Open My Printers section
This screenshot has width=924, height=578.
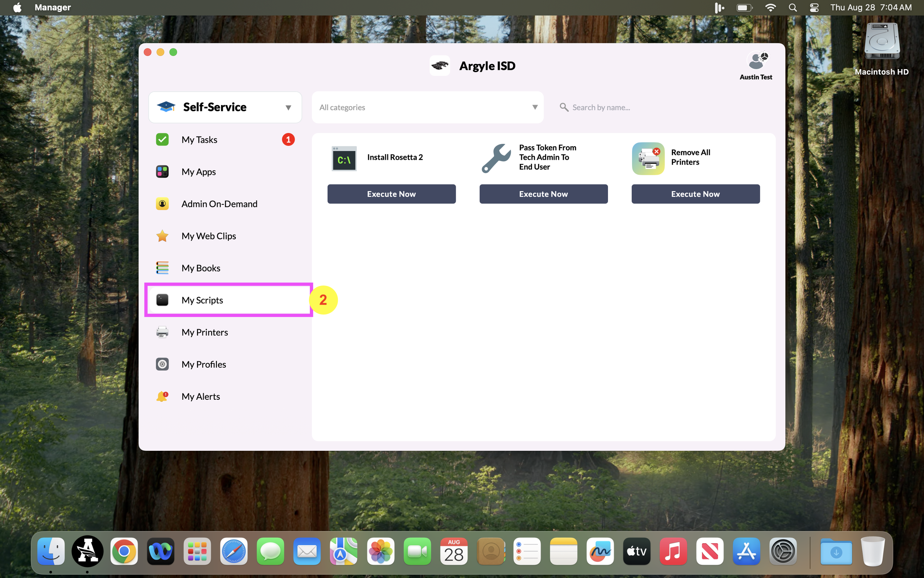[x=204, y=332]
